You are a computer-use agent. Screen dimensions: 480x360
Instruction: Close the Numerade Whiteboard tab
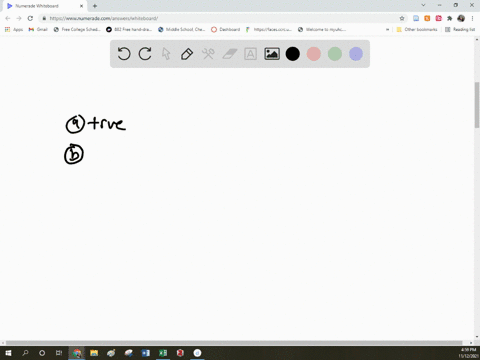pyautogui.click(x=81, y=6)
